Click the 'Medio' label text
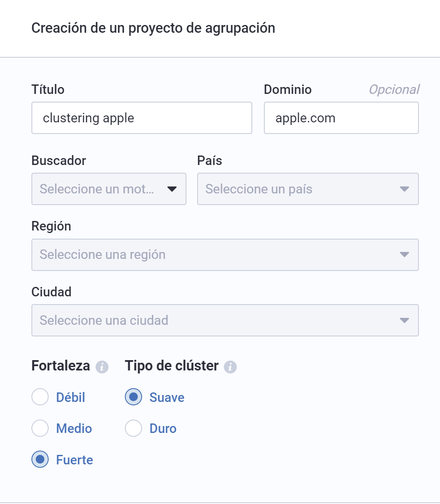 click(x=74, y=429)
